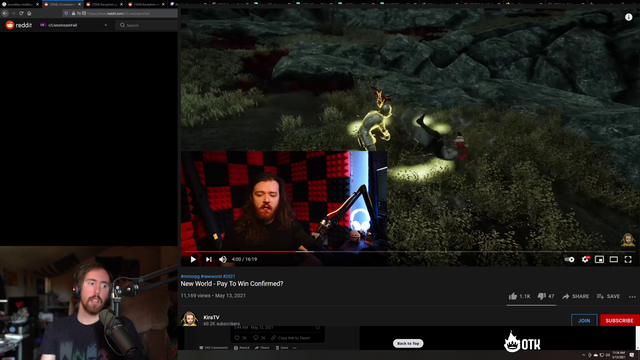640x360 pixels.
Task: Open the browser home page
Action: coord(29,13)
